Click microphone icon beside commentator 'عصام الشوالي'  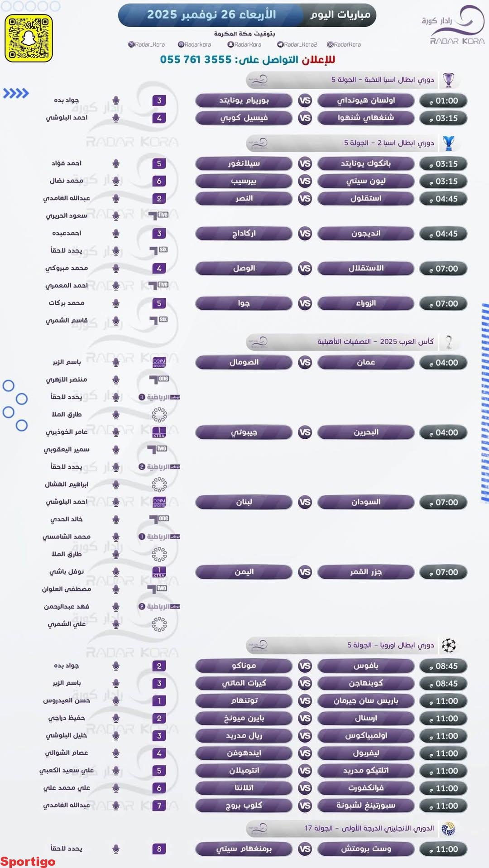click(x=116, y=753)
